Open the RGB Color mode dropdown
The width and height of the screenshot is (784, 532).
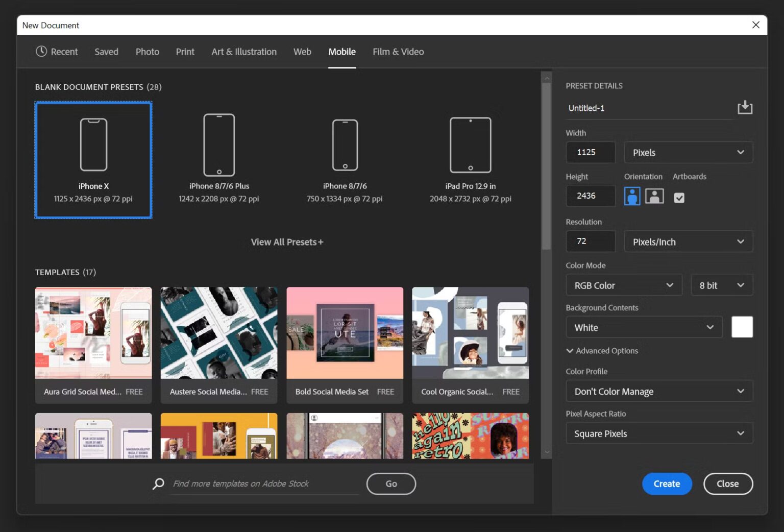[623, 285]
